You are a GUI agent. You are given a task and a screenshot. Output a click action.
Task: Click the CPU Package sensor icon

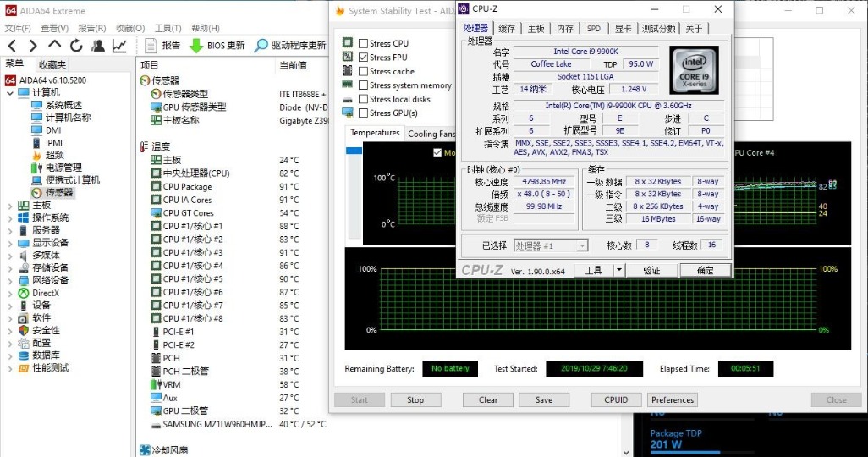pyautogui.click(x=157, y=186)
